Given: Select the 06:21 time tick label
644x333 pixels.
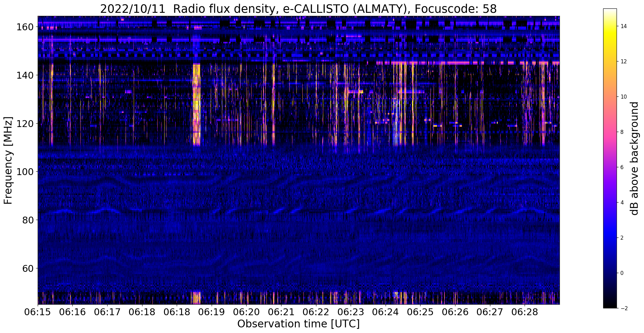Looking at the screenshot, I should click(x=281, y=312).
